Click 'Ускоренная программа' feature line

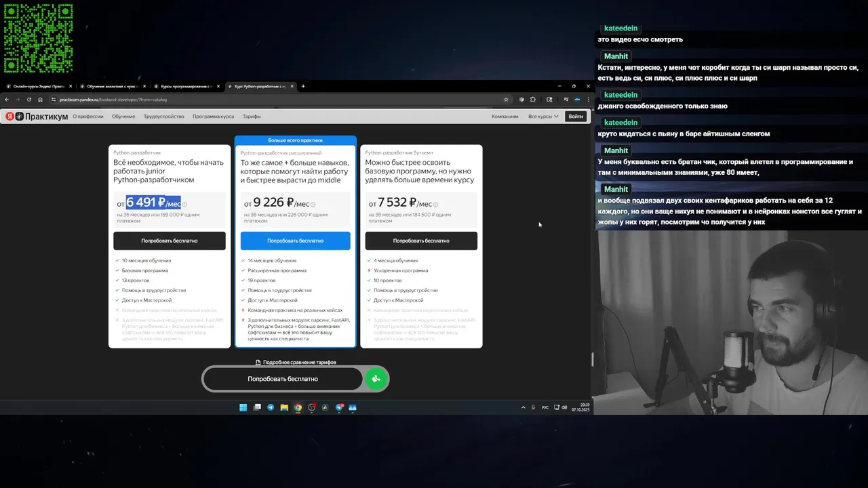pyautogui.click(x=401, y=270)
